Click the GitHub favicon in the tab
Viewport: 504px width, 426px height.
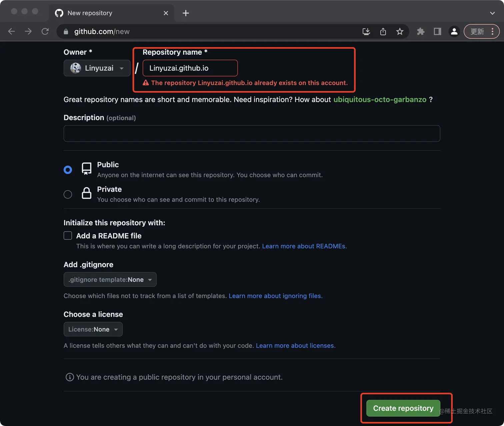59,13
